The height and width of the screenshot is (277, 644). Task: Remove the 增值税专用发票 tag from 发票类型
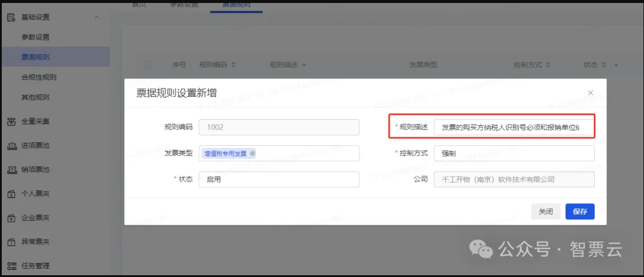pos(252,154)
